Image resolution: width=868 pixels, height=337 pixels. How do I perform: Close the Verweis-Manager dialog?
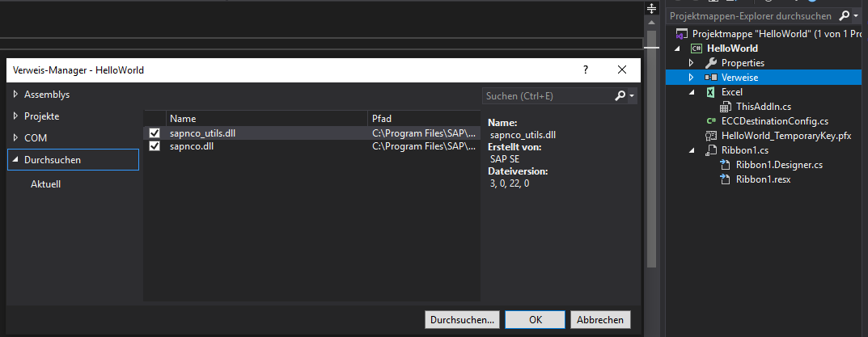(621, 70)
